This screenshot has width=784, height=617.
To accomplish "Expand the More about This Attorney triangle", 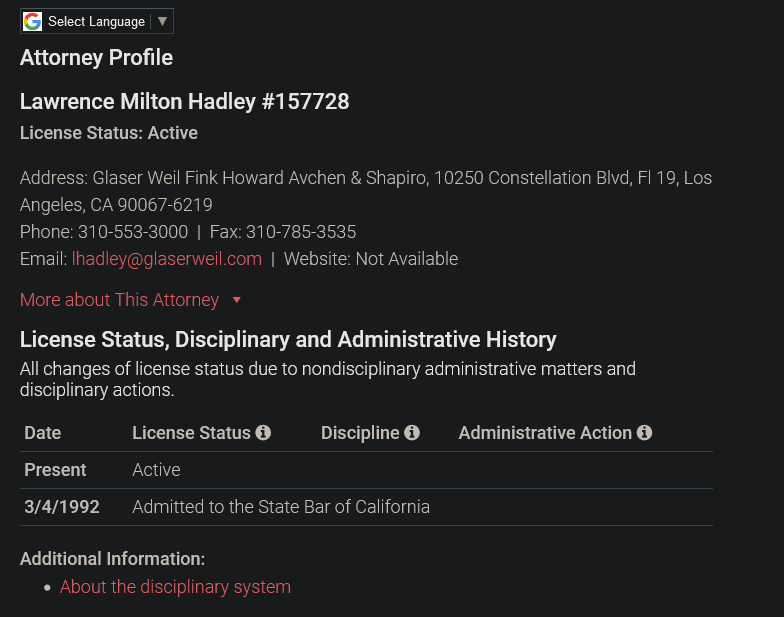I will 236,300.
